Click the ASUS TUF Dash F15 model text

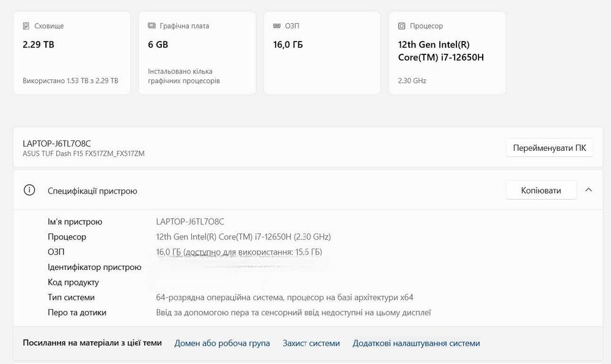(83, 154)
